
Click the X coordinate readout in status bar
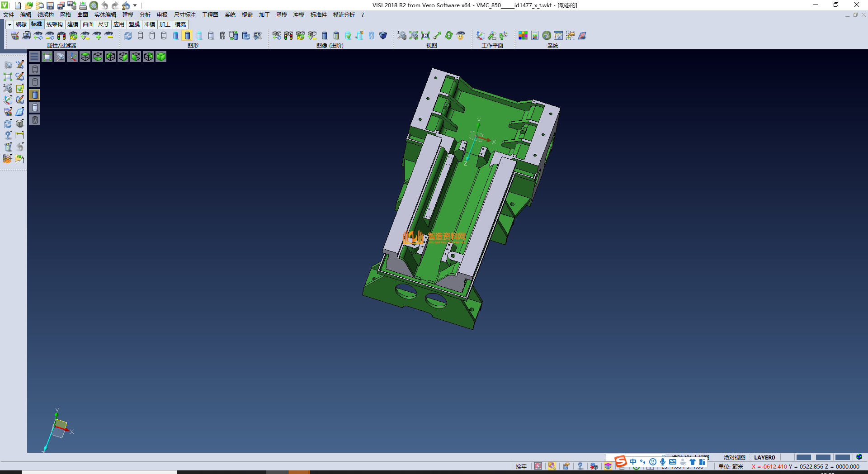click(769, 466)
